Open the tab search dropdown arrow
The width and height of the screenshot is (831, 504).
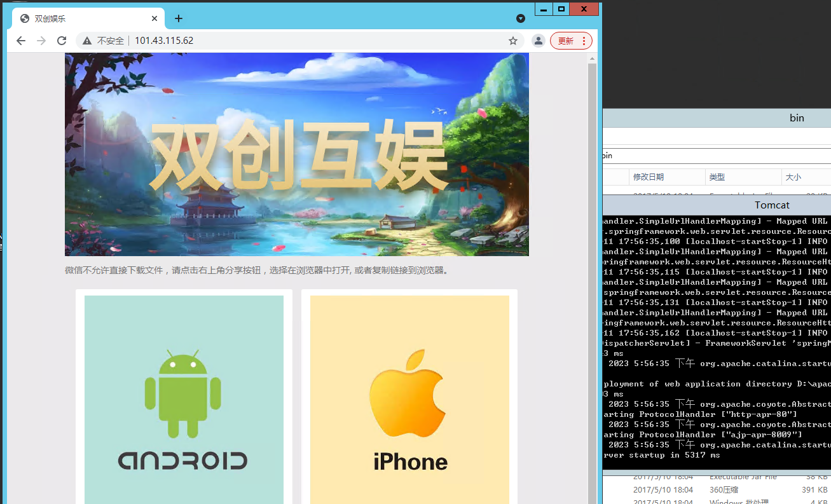pyautogui.click(x=521, y=18)
